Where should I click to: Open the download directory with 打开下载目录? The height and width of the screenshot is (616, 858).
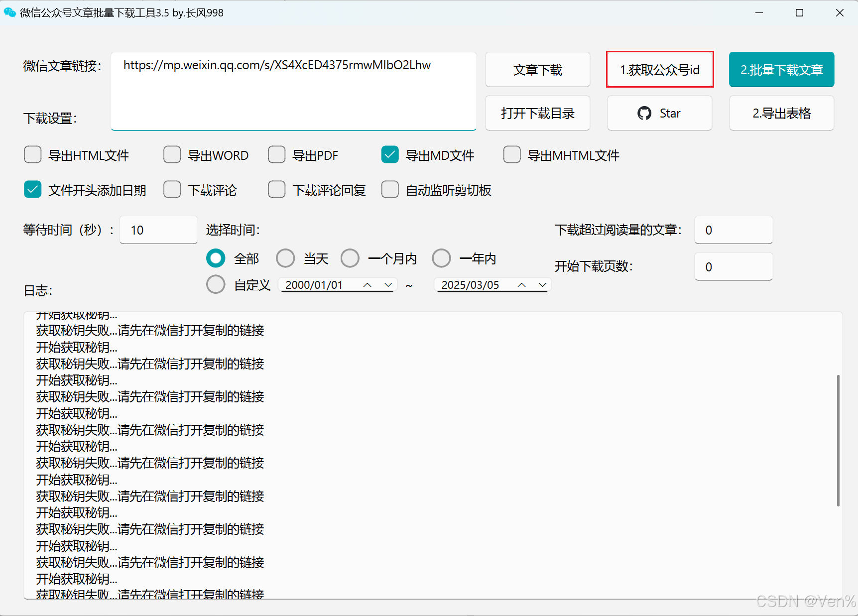[x=538, y=114]
